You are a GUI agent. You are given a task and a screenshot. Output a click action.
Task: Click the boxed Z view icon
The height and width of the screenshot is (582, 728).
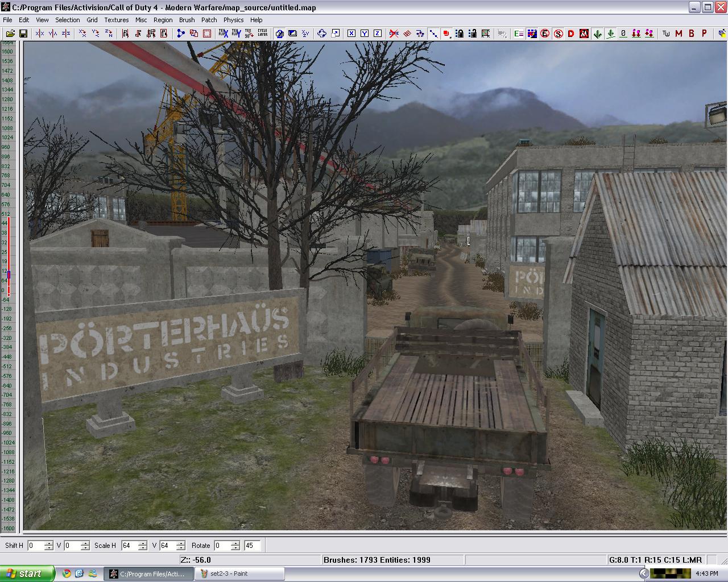tap(378, 34)
